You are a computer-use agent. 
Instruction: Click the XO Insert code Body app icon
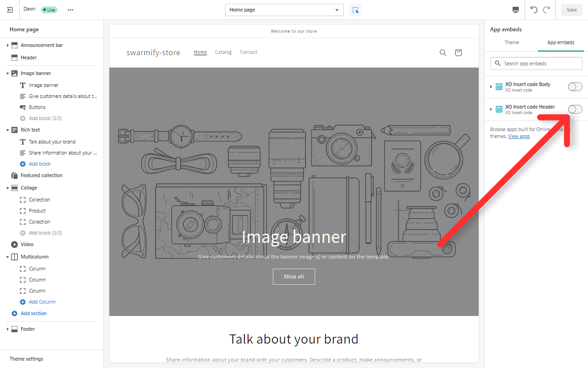(499, 86)
